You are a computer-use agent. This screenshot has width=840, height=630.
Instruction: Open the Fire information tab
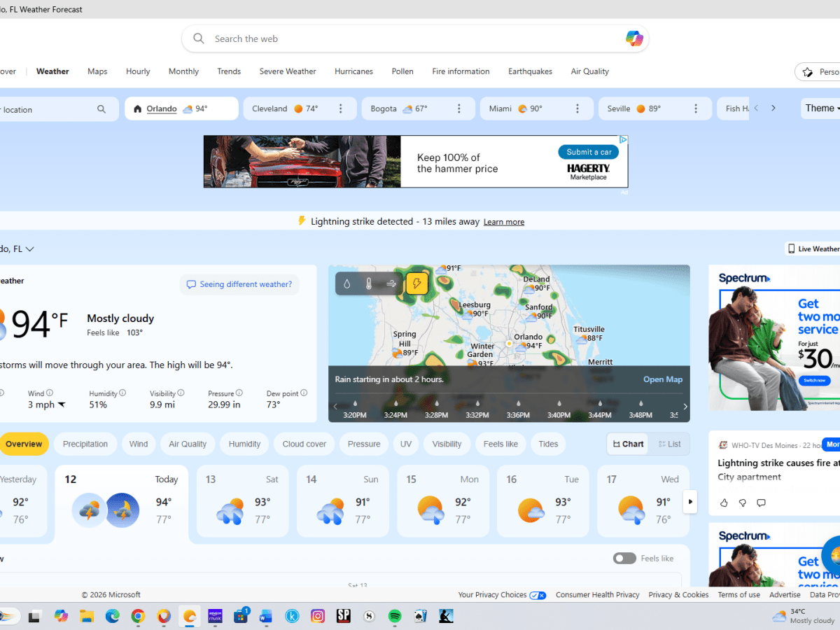click(x=461, y=71)
